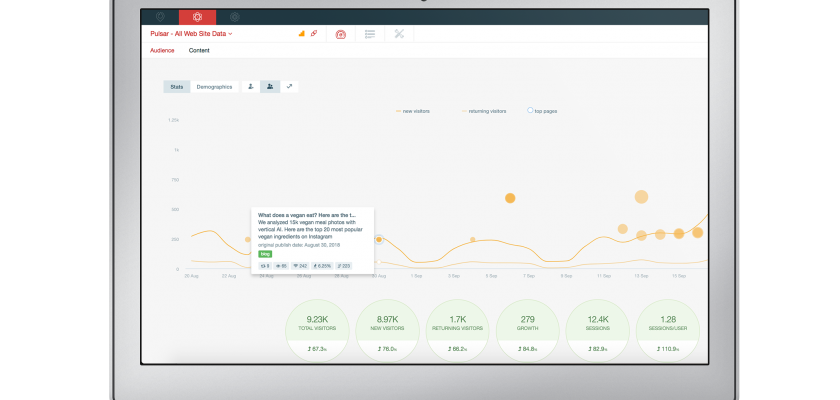This screenshot has height=400, width=840.
Task: Expand the chart with the arrows icon
Action: [x=289, y=87]
